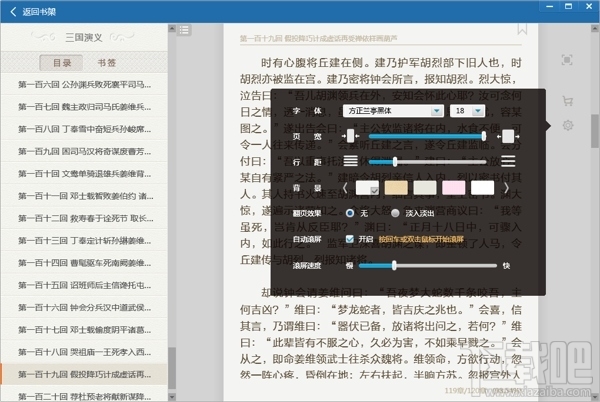Select the pink background swatch
This screenshot has height=402, width=600.
click(x=453, y=188)
